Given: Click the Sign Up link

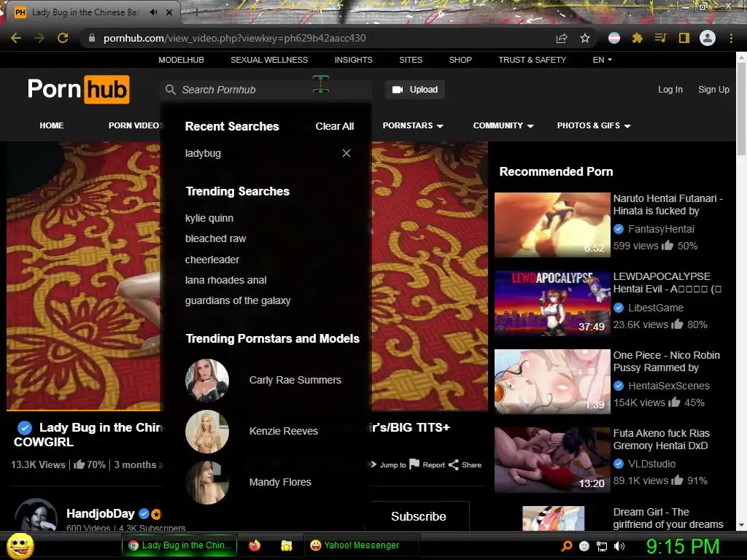Looking at the screenshot, I should coord(713,90).
